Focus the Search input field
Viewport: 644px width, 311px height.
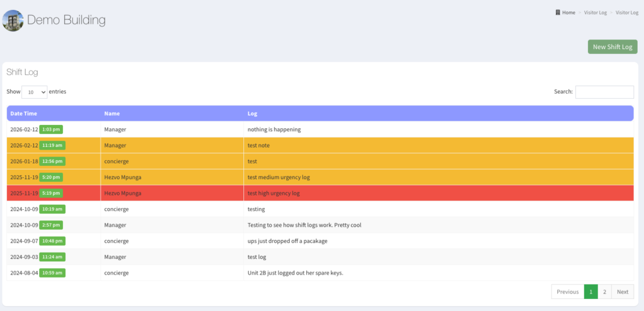pos(604,92)
